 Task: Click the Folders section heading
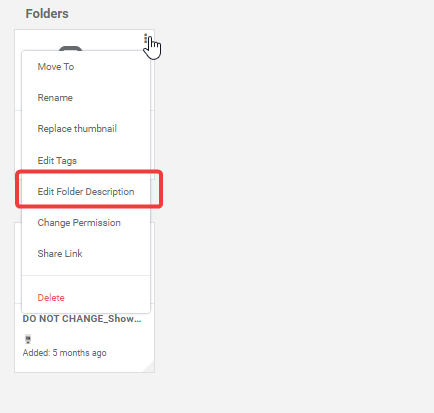(x=47, y=14)
